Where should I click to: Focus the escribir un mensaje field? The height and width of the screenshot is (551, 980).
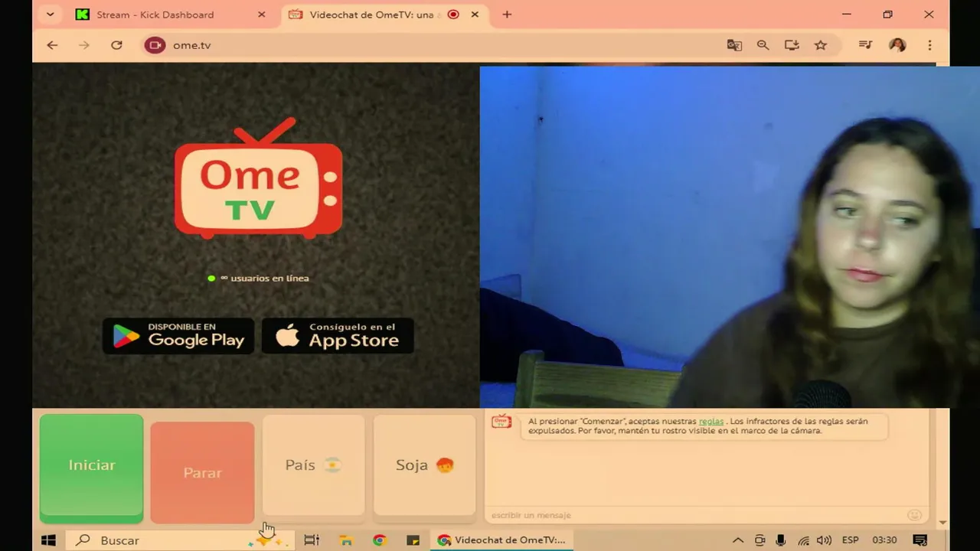click(697, 515)
